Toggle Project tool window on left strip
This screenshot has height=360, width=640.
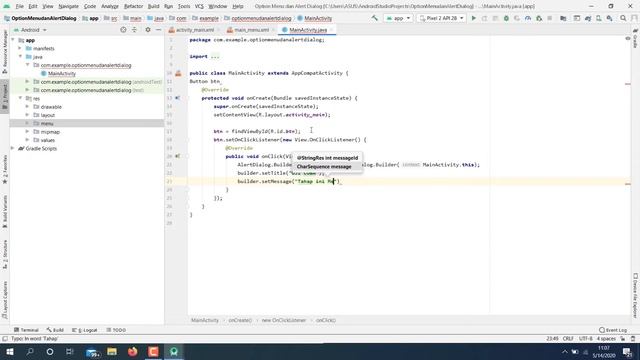5,96
